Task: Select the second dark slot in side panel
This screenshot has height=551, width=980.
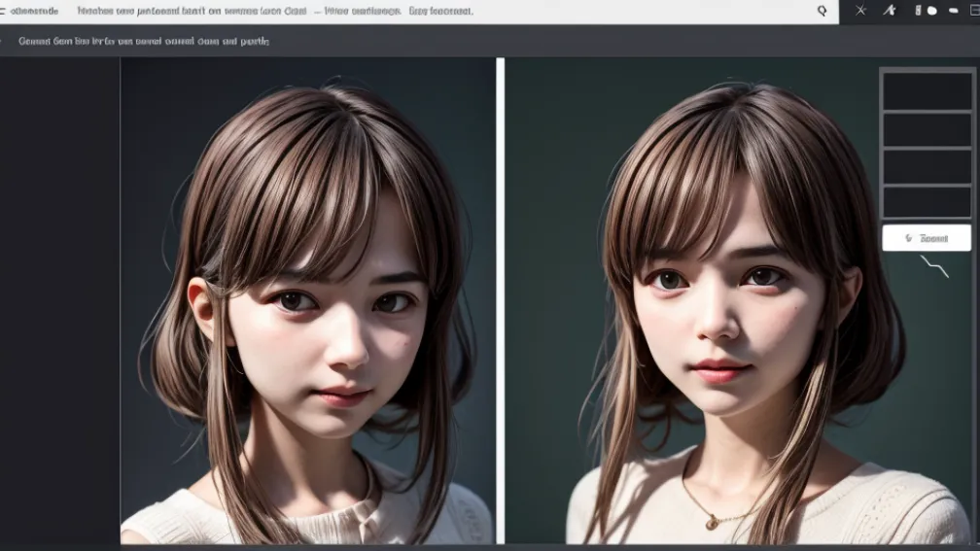Action: pyautogui.click(x=927, y=129)
